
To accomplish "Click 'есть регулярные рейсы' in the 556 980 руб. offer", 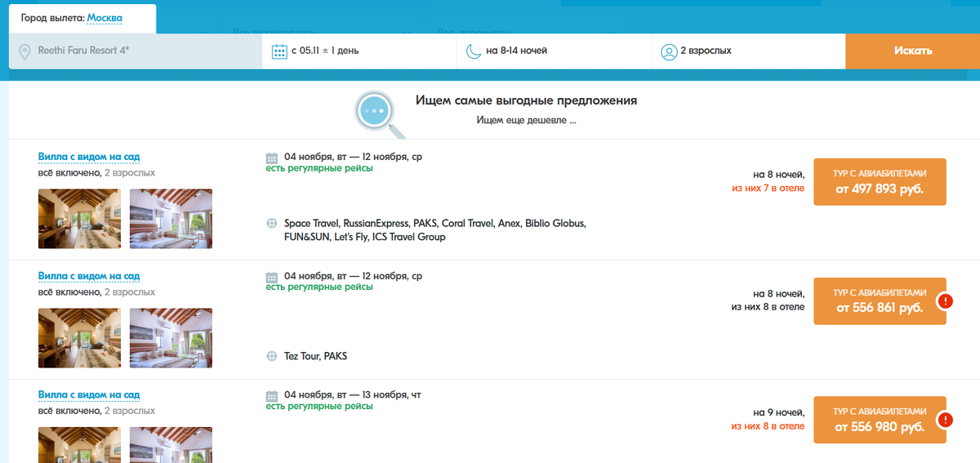I will tap(319, 406).
